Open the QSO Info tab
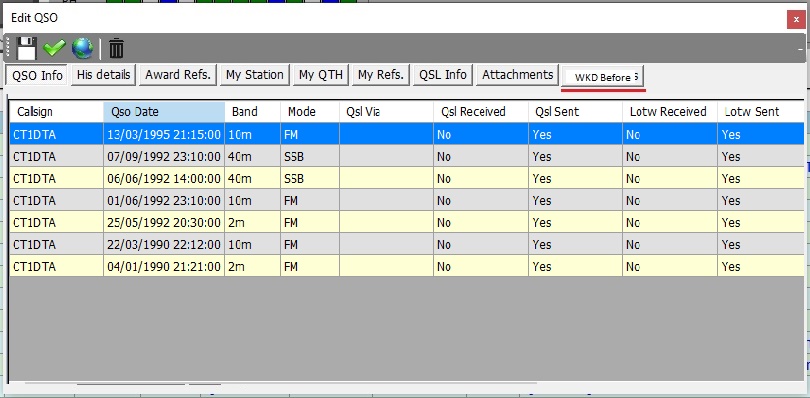810x398 pixels. (x=37, y=75)
